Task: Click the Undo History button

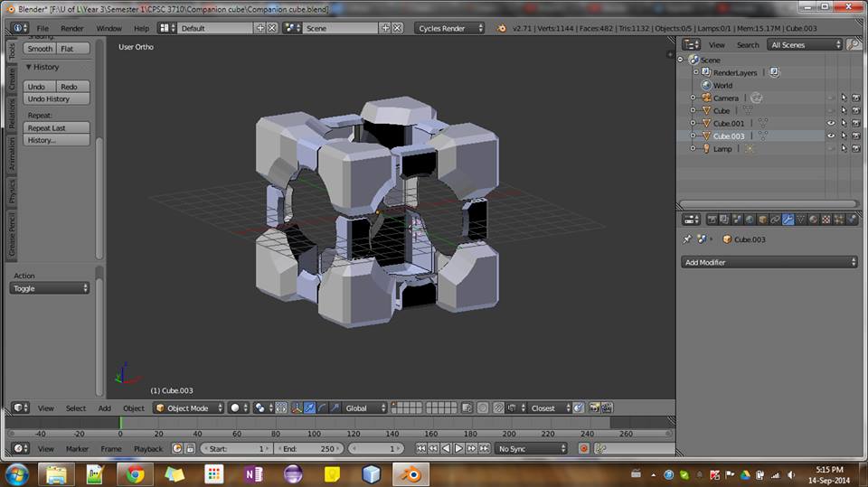Action: click(x=56, y=99)
